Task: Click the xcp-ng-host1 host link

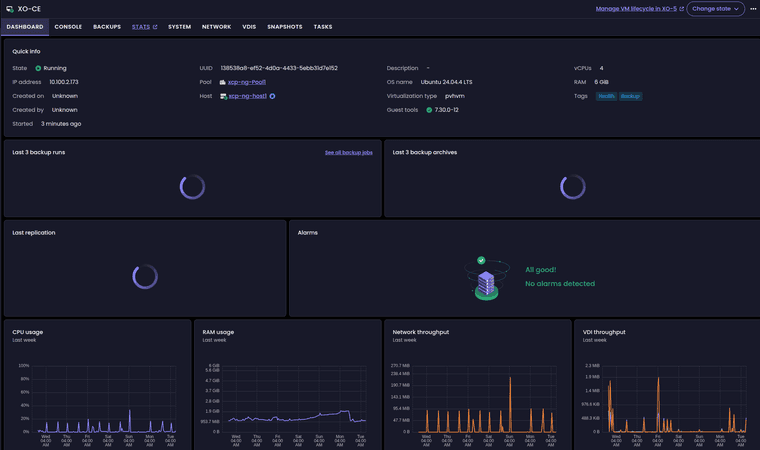Action: (x=246, y=96)
